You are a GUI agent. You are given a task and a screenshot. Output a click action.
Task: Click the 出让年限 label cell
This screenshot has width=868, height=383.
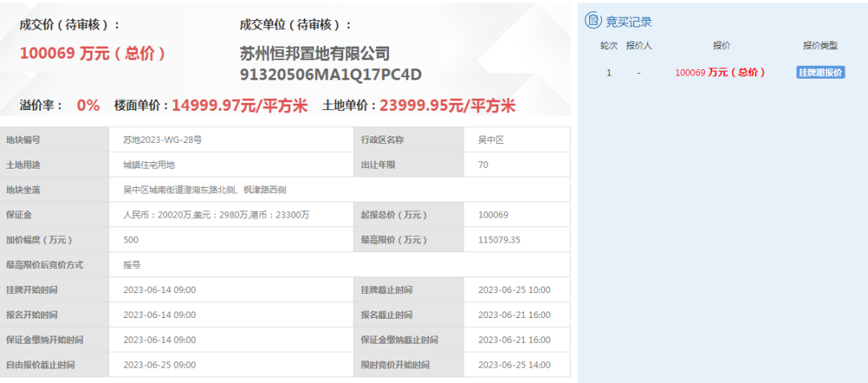click(409, 165)
